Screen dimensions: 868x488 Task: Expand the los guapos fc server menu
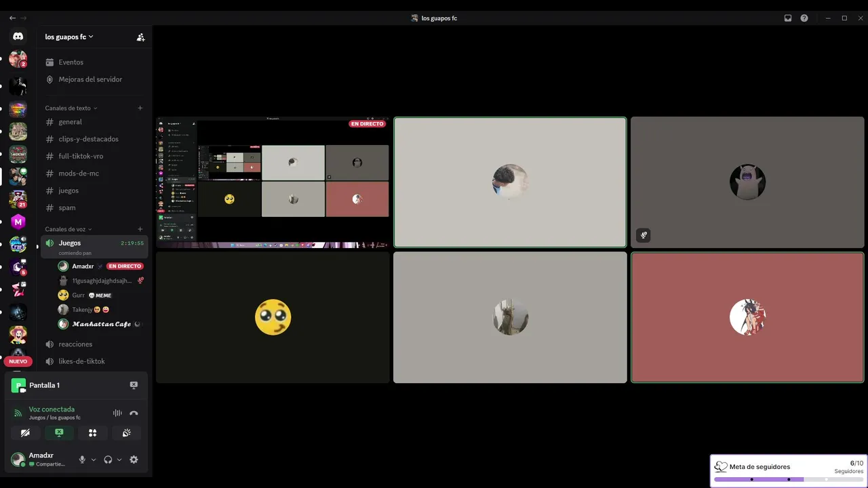coord(69,37)
